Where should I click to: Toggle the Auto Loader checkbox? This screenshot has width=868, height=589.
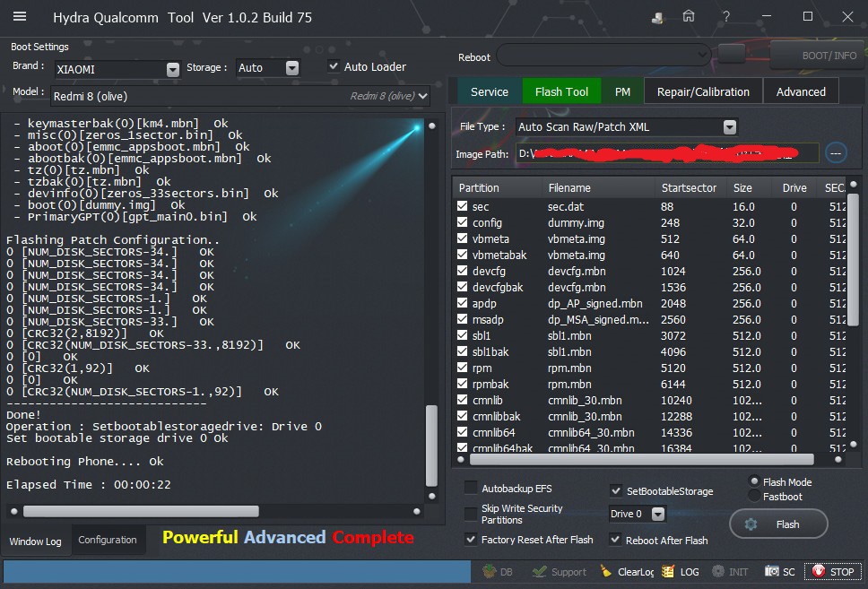tap(334, 65)
